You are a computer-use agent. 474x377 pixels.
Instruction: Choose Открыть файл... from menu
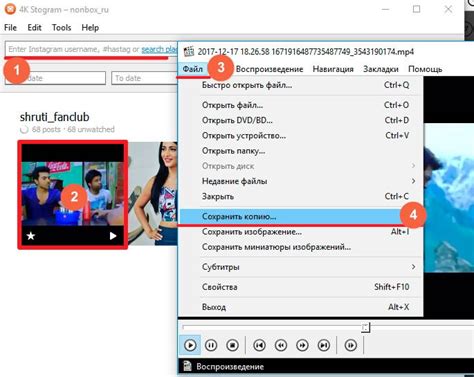pyautogui.click(x=301, y=105)
